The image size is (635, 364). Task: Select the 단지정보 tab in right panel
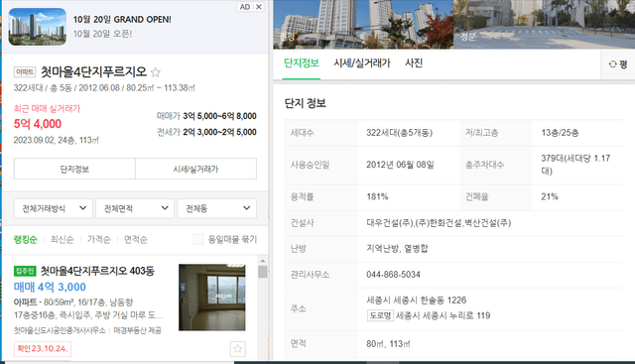(x=302, y=63)
